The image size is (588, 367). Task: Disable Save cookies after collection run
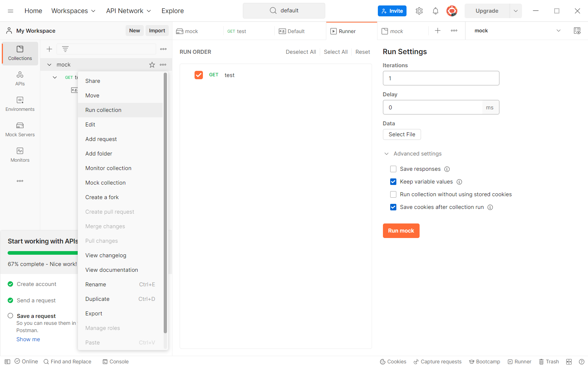393,207
